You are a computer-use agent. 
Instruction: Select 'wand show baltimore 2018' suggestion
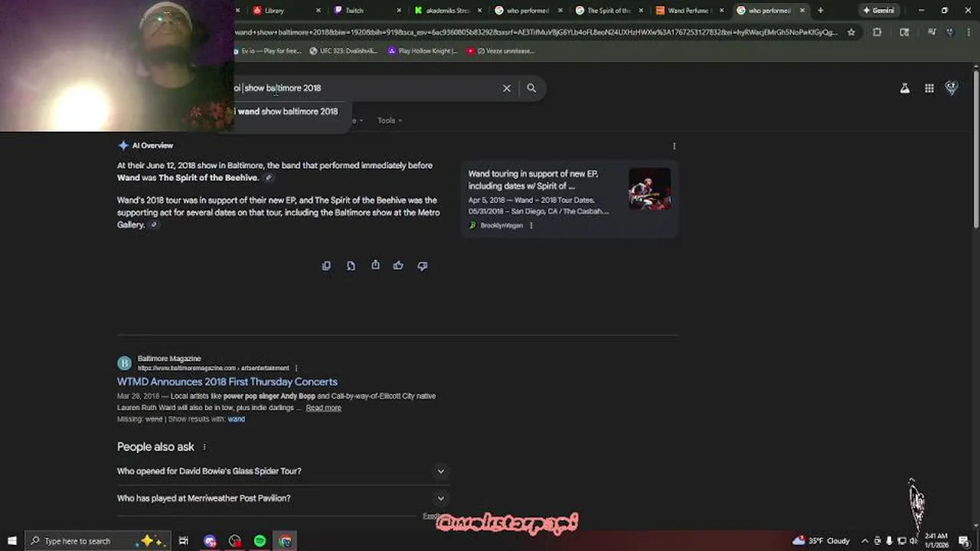point(287,112)
